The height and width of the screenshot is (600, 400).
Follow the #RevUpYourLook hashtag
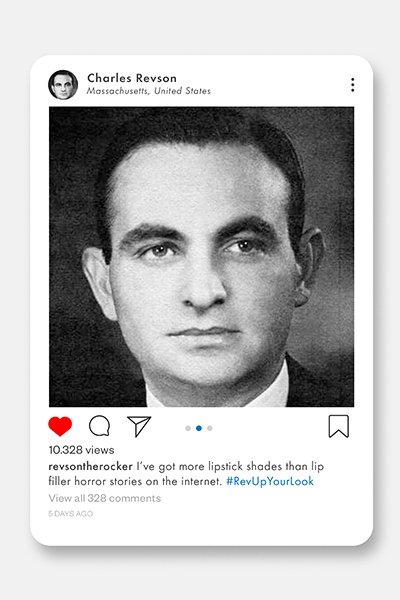coord(270,481)
